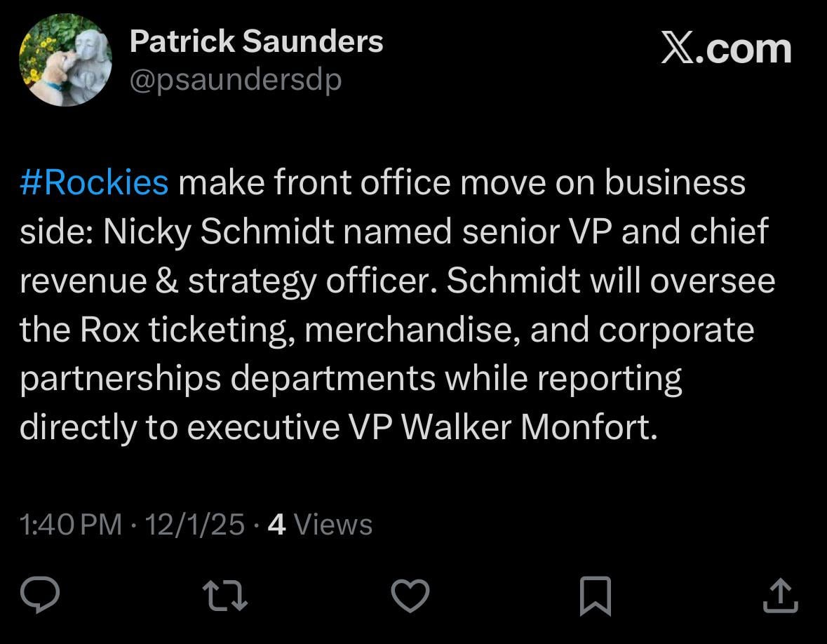This screenshot has width=827, height=644.
Task: Share the post using the upload arrow
Action: point(781,596)
